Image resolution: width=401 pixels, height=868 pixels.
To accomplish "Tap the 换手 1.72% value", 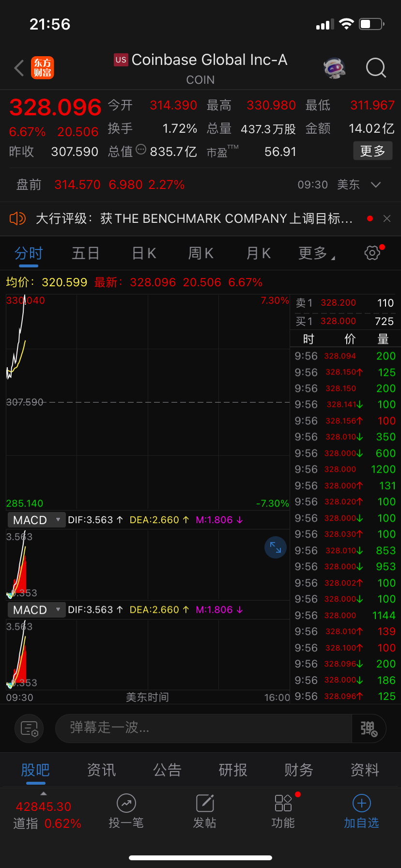I will 180,129.
